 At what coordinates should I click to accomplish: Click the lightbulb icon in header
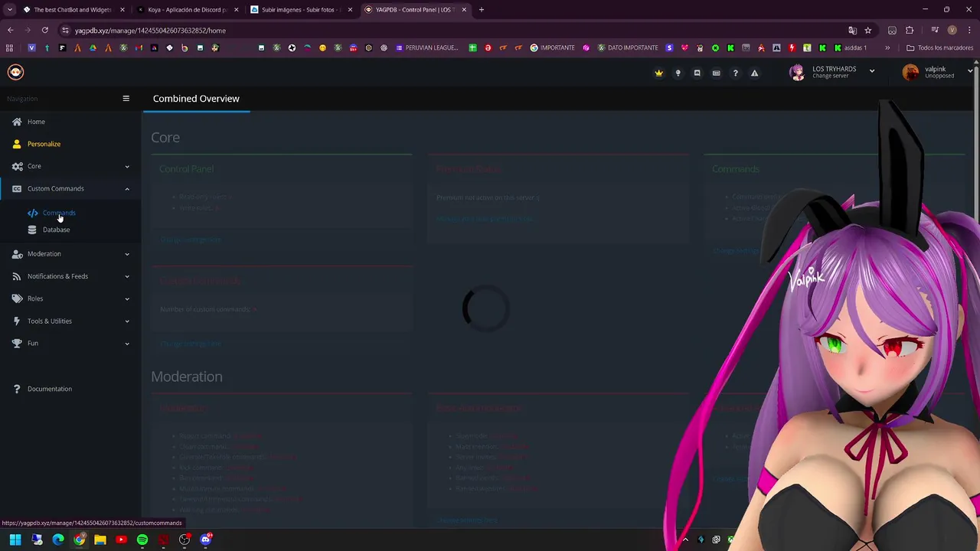coord(678,73)
